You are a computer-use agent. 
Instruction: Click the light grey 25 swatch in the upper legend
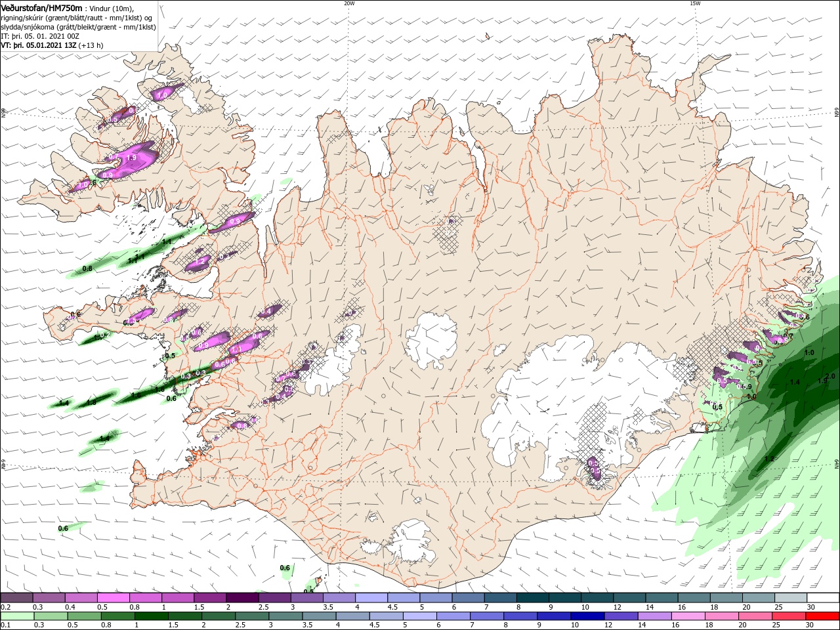click(791, 598)
